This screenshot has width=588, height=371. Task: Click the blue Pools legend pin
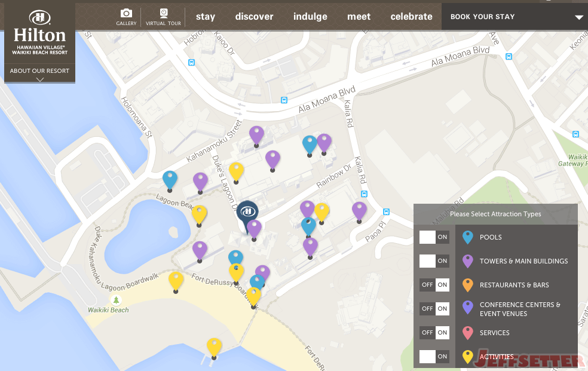(x=468, y=237)
